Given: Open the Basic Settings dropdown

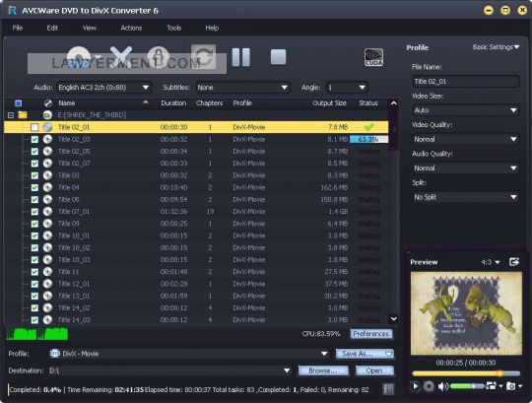Looking at the screenshot, I should coord(496,47).
